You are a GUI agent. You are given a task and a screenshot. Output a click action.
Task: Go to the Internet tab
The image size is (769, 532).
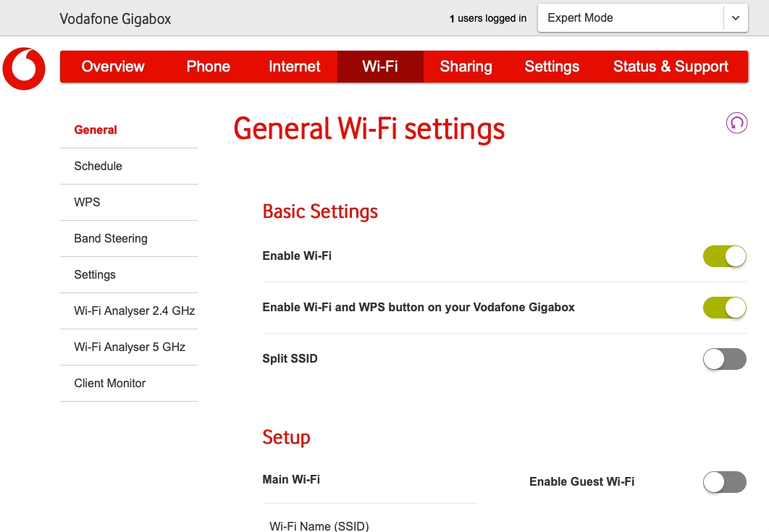294,66
